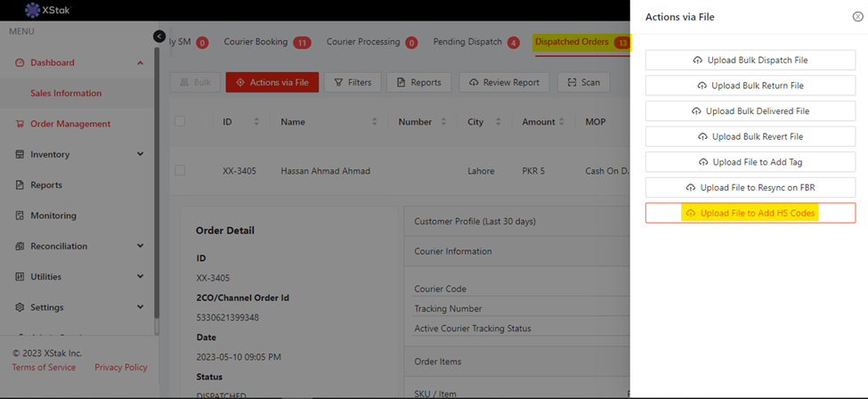
Task: Open Order Management from the sidebar
Action: click(x=70, y=124)
